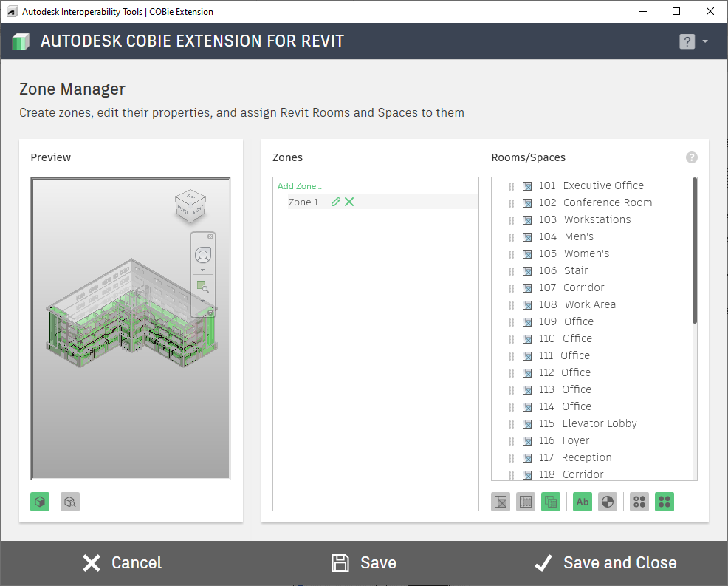Click the Rooms/Spaces list scrollbar thumb
This screenshot has width=728, height=586.
695,251
